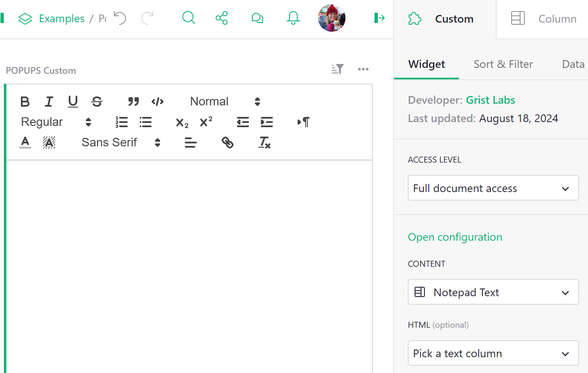Expand the Normal heading style dropdown
This screenshot has height=373, width=588.
[225, 102]
